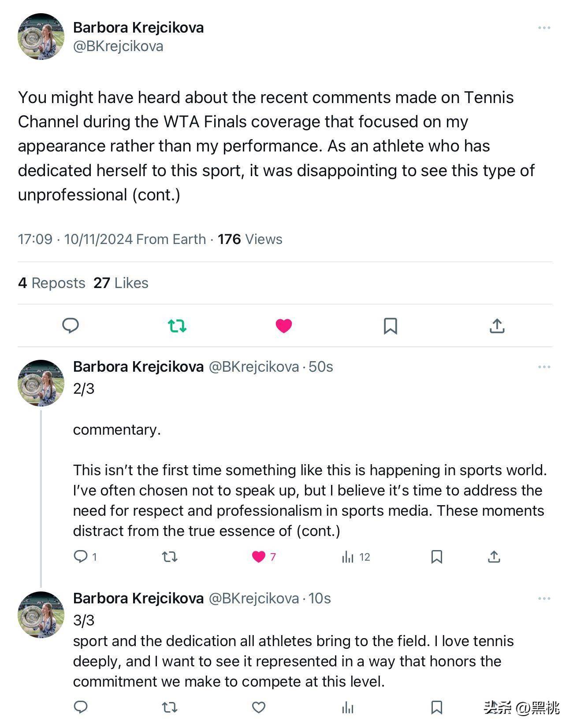573x728 pixels.
Task: Like the 3/3 reply tweet
Action: (x=259, y=708)
